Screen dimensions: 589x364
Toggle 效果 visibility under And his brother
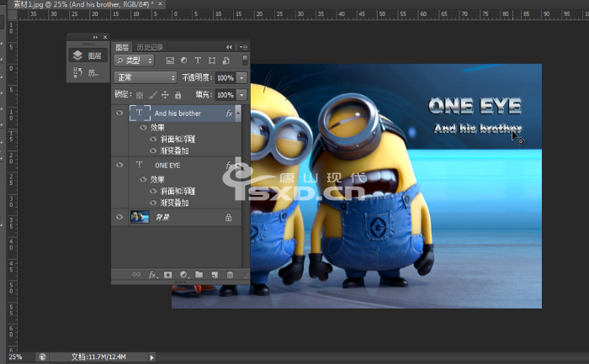[143, 128]
